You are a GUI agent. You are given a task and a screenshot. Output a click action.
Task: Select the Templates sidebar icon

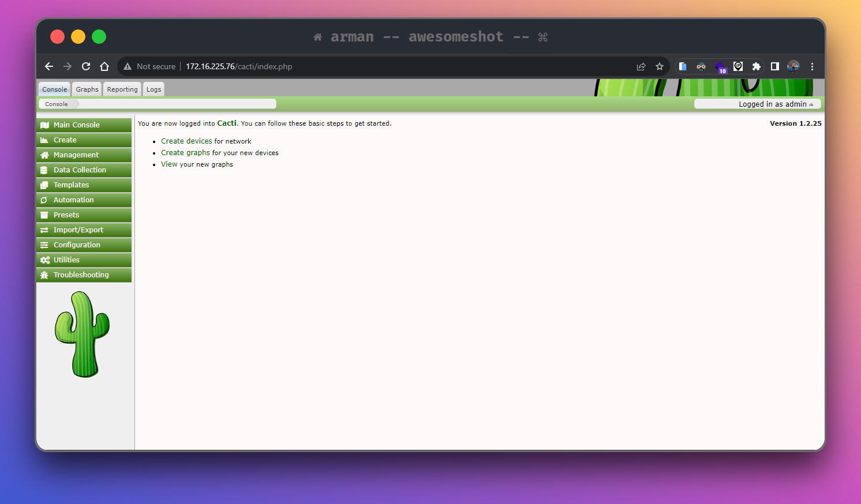tap(46, 185)
